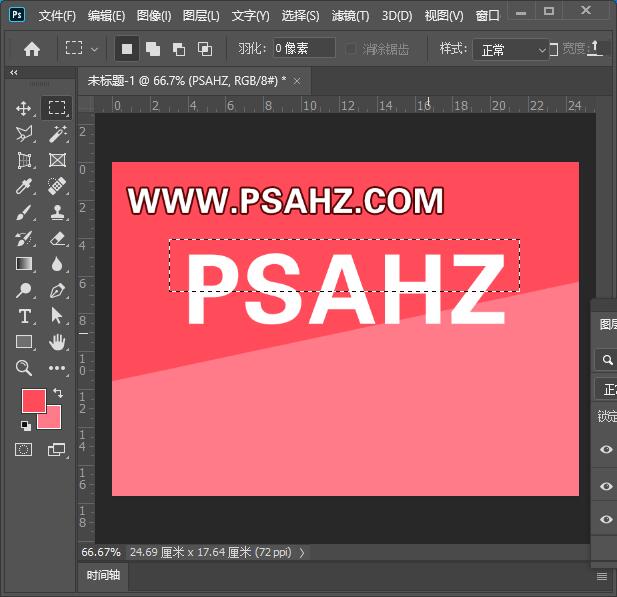Image resolution: width=617 pixels, height=597 pixels.
Task: Select the Crop tool
Action: 24,161
